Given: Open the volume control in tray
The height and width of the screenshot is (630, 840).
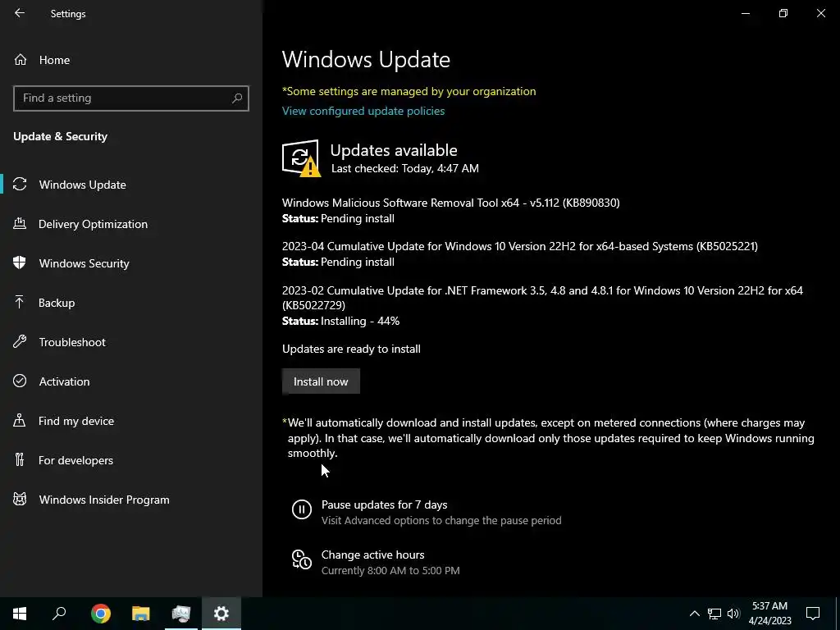Looking at the screenshot, I should click(733, 614).
